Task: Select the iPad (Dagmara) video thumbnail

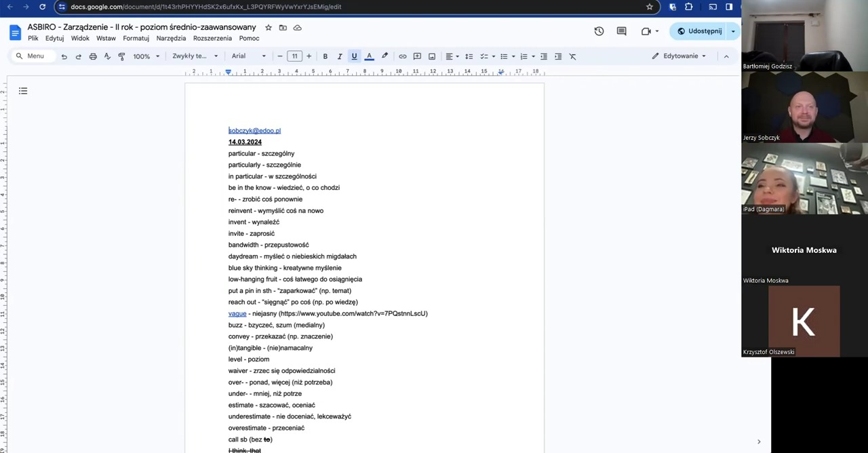Action: click(x=804, y=178)
